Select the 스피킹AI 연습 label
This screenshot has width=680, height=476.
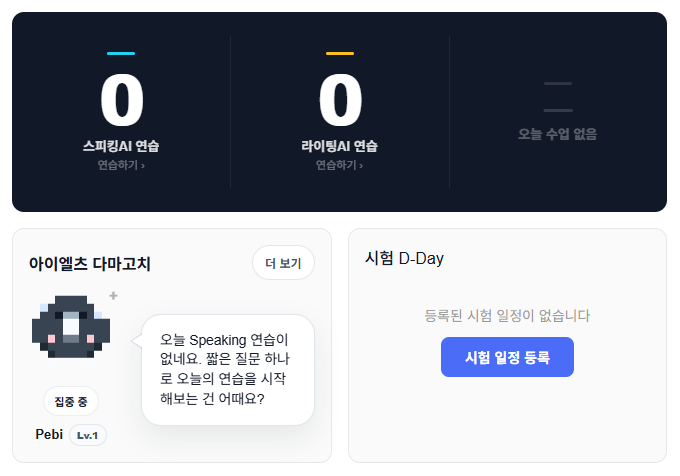coord(121,146)
